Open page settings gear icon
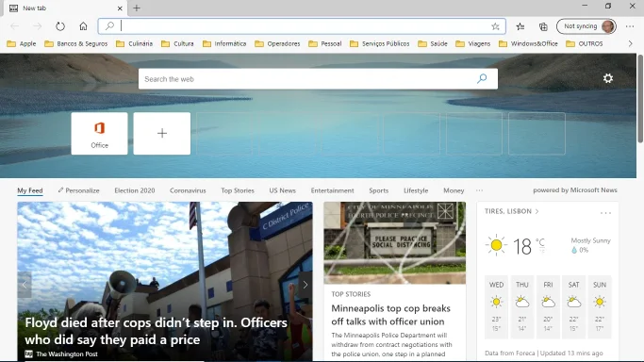 pos(608,78)
